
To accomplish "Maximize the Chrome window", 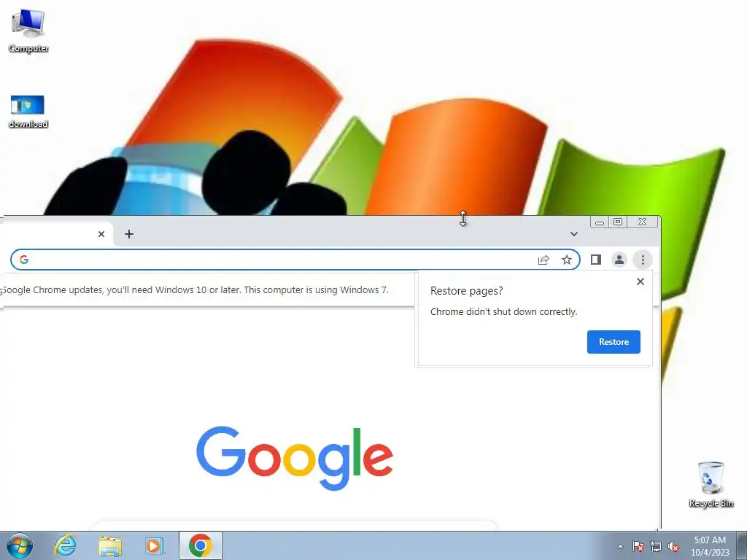I will click(x=618, y=222).
